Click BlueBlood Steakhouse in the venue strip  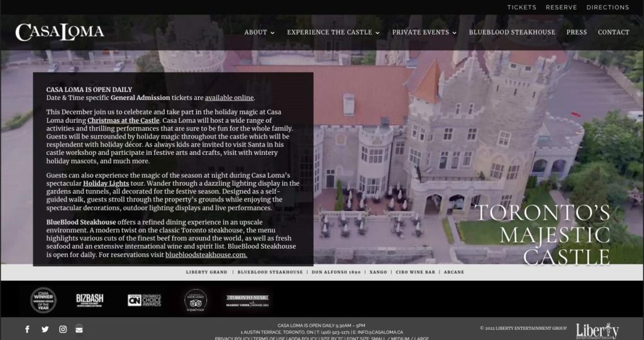pyautogui.click(x=270, y=272)
